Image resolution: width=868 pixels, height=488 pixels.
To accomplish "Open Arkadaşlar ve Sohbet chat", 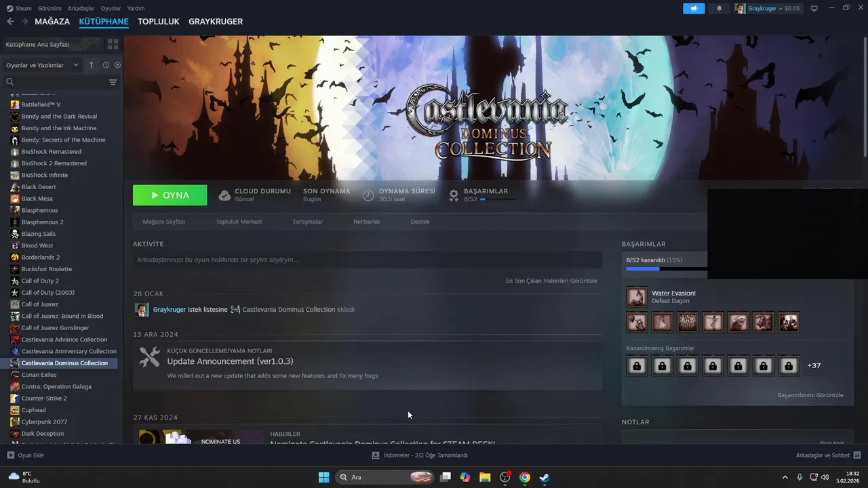I will [x=828, y=455].
